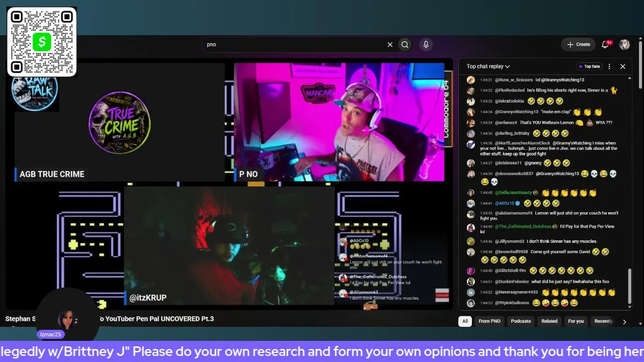The image size is (644, 362).
Task: Click the lzmac25 avatar bubble
Action: 67,320
